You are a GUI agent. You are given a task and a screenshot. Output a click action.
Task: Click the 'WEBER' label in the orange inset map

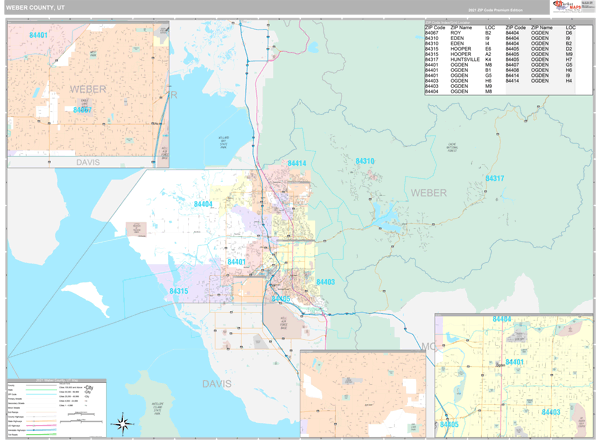pyautogui.click(x=88, y=90)
